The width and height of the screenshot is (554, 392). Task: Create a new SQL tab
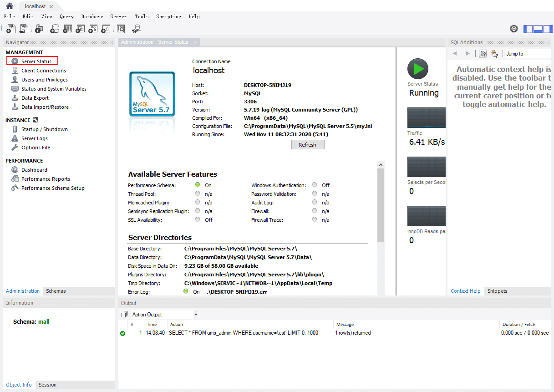pos(11,29)
